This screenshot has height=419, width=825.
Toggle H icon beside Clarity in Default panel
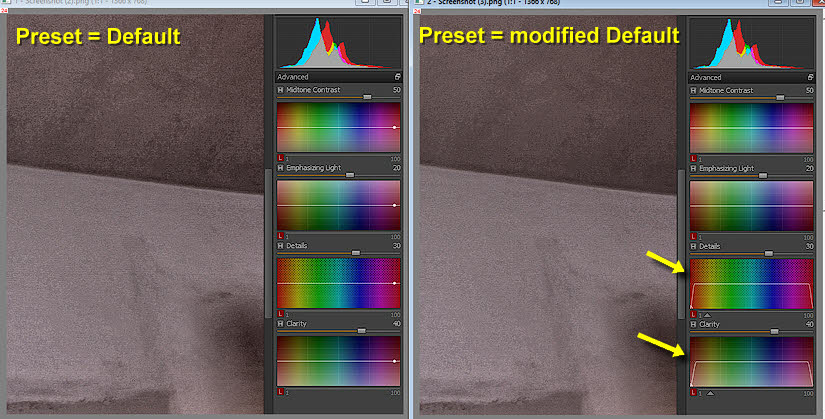point(281,324)
